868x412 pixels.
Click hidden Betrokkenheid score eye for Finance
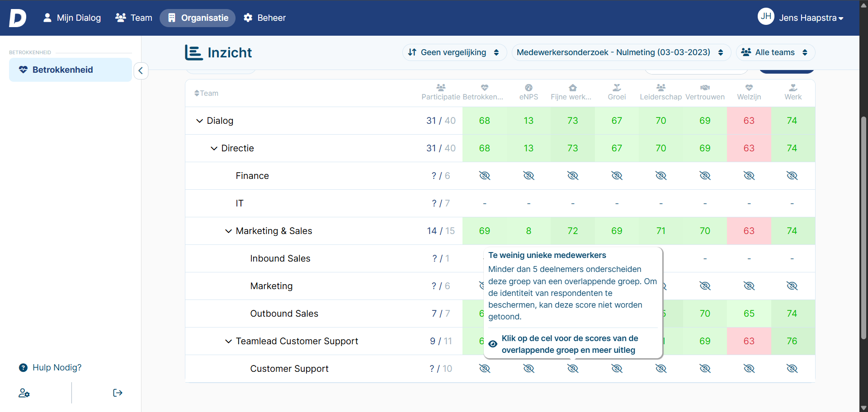pos(485,176)
